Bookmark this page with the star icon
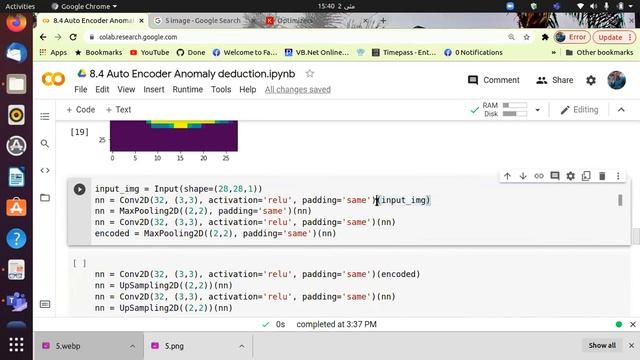The width and height of the screenshot is (640, 360). (x=527, y=37)
